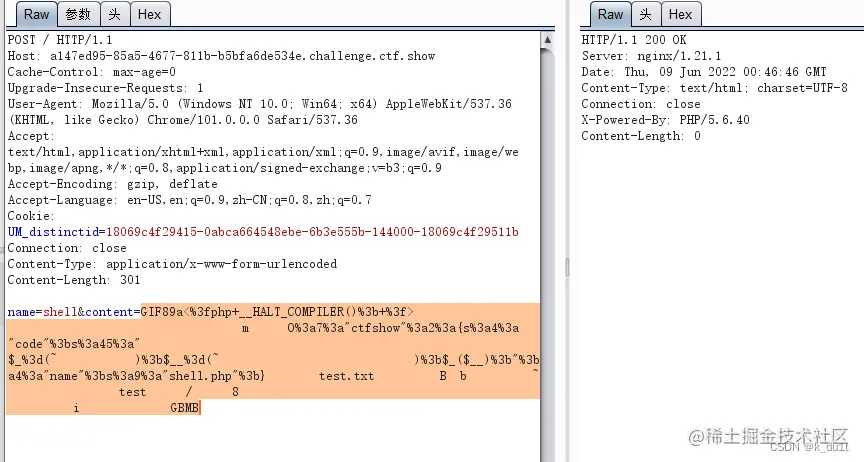The image size is (864, 462).
Task: Click the 'X-Powered-By: PHP/5.6.40' line
Action: click(x=666, y=120)
